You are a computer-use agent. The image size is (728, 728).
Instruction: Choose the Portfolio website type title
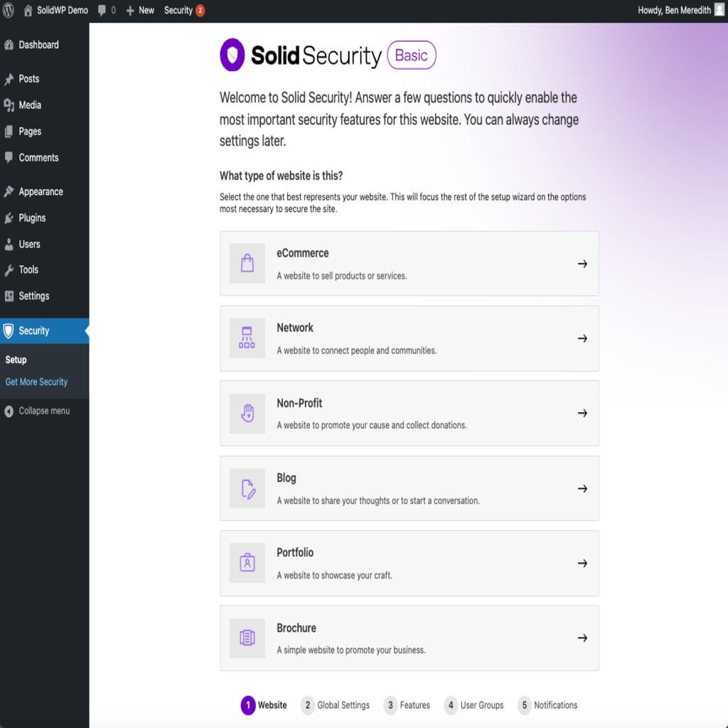click(x=295, y=552)
